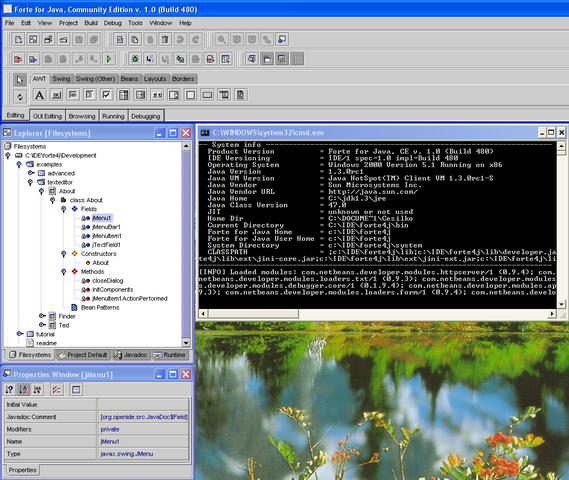Toggle the palette Connection Mode button
569x480 pixels.
20,97
